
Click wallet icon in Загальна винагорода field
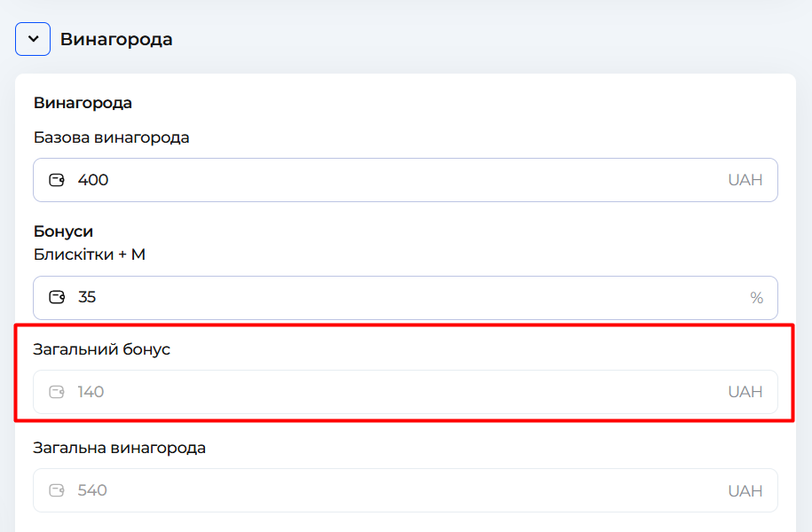point(57,490)
